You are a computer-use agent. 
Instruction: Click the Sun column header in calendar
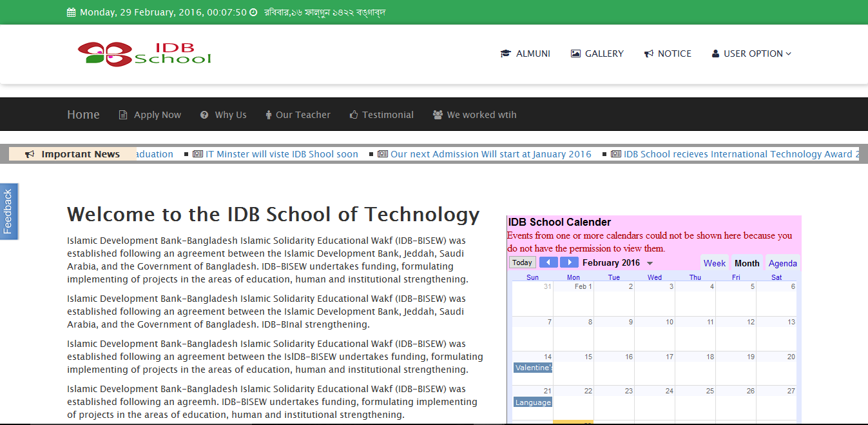(x=532, y=277)
